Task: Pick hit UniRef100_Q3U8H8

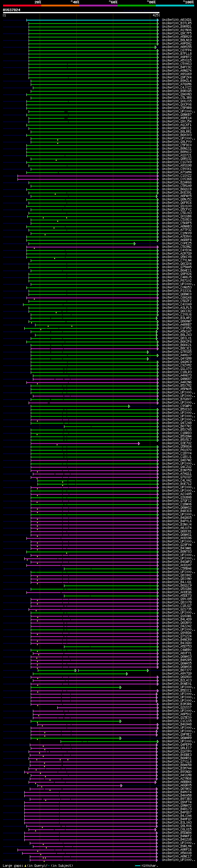Action: click(176, 498)
